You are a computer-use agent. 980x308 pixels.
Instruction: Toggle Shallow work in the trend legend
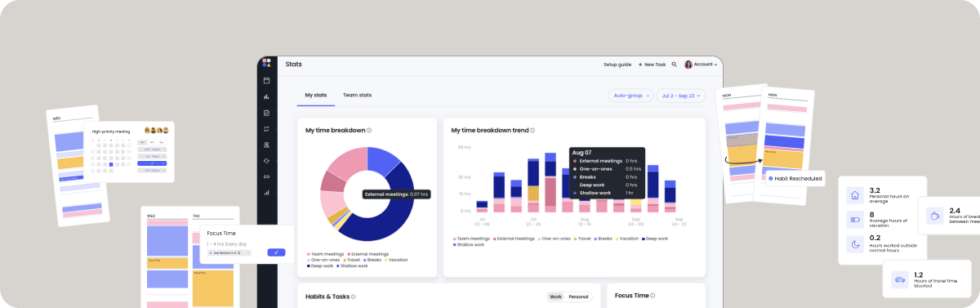469,244
